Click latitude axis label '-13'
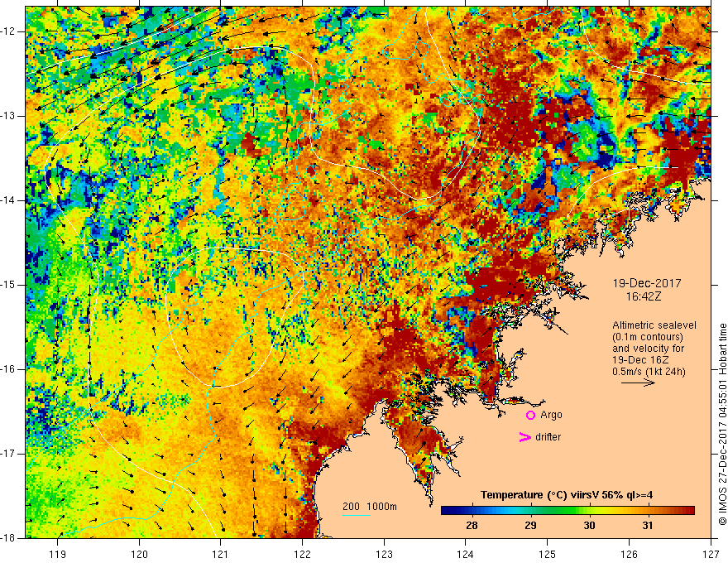The image size is (728, 563). coord(8,116)
